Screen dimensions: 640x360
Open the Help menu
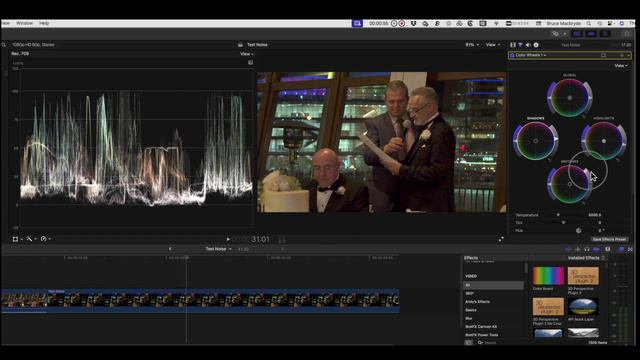(44, 23)
